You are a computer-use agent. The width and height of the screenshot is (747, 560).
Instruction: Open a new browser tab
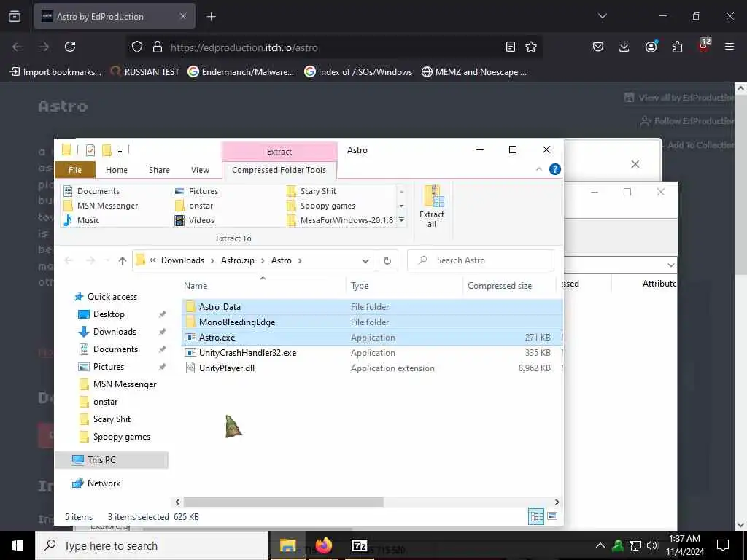tap(211, 16)
